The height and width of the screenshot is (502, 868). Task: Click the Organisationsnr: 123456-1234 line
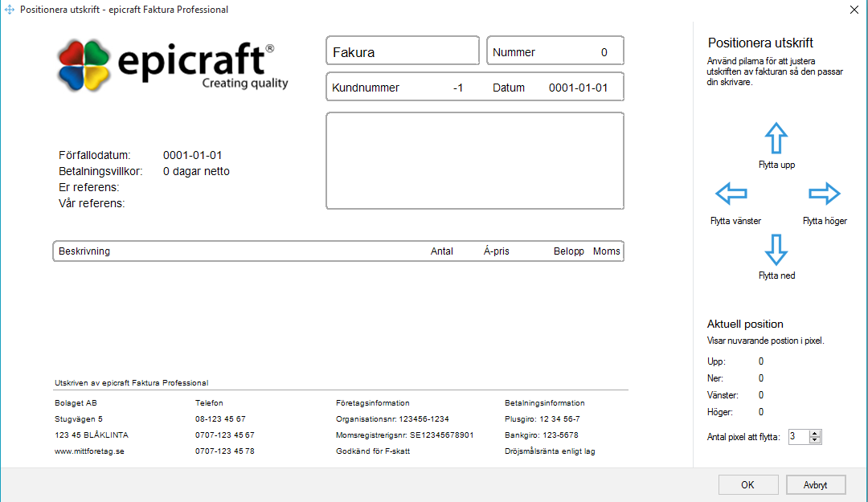pyautogui.click(x=392, y=419)
